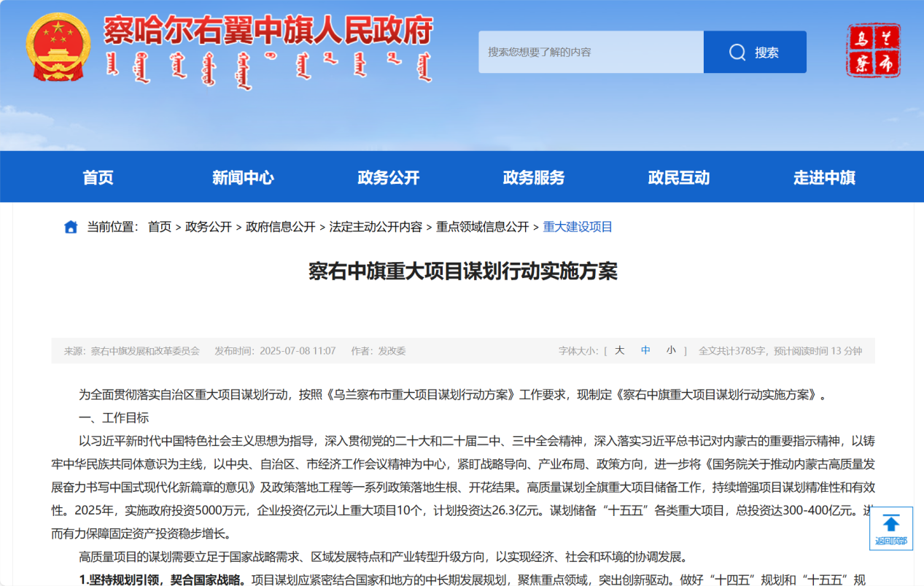The width and height of the screenshot is (924, 586).
Task: Select 中 font size option
Action: [645, 350]
